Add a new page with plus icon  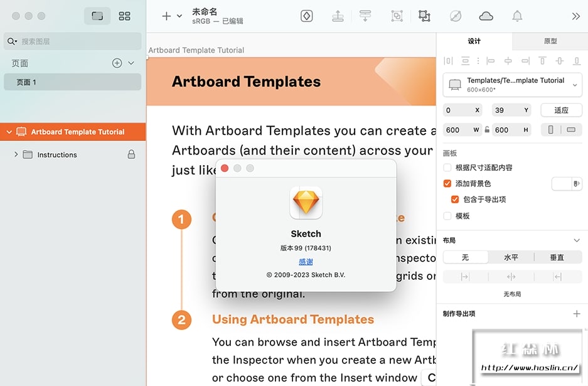[117, 63]
